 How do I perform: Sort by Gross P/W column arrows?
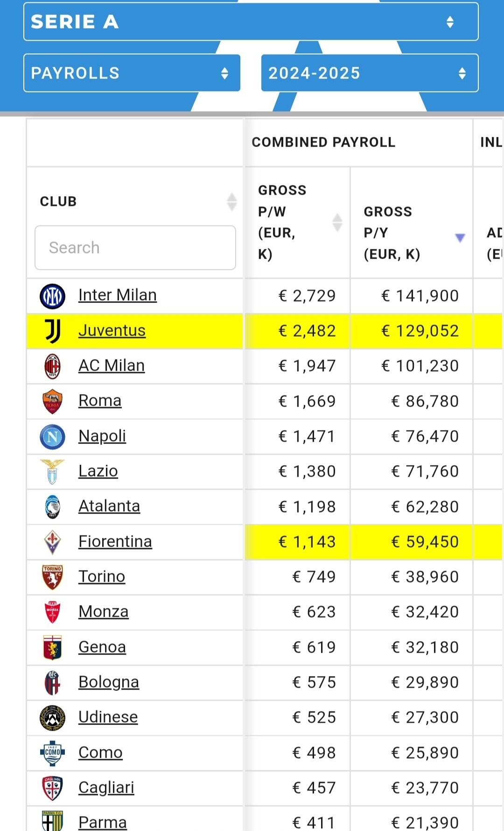pos(337,222)
